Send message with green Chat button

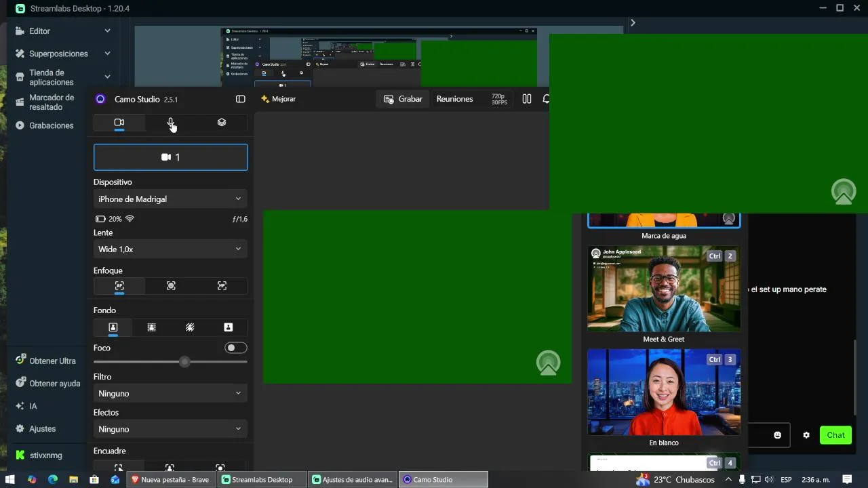coord(835,435)
